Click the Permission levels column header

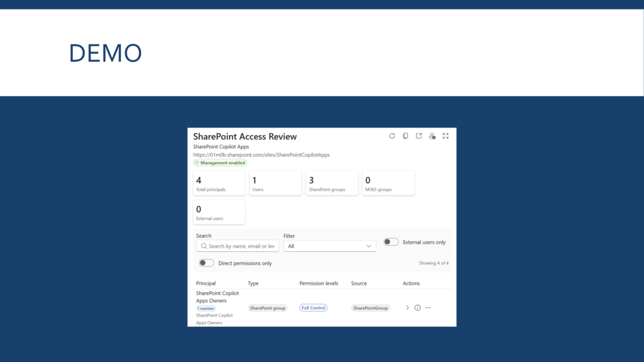coord(319,283)
